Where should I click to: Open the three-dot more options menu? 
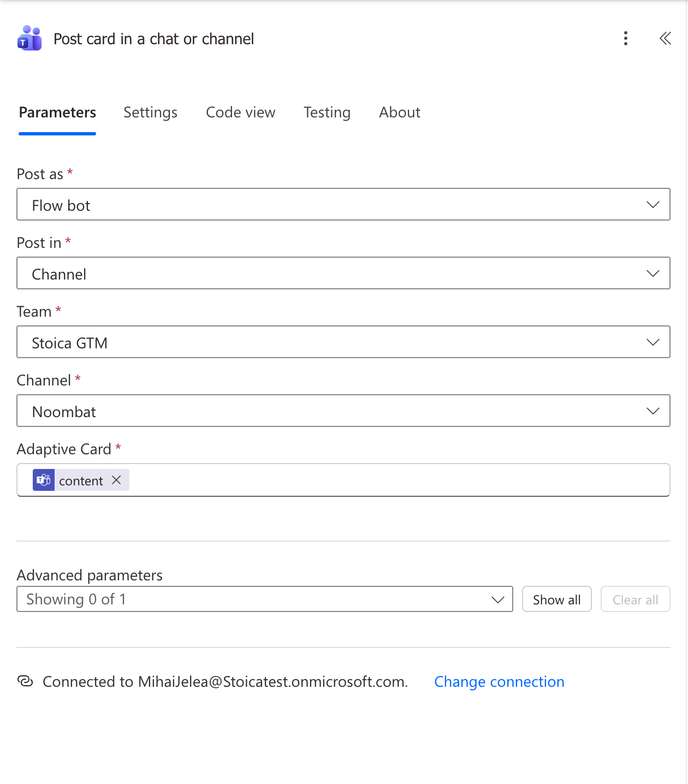(x=626, y=38)
